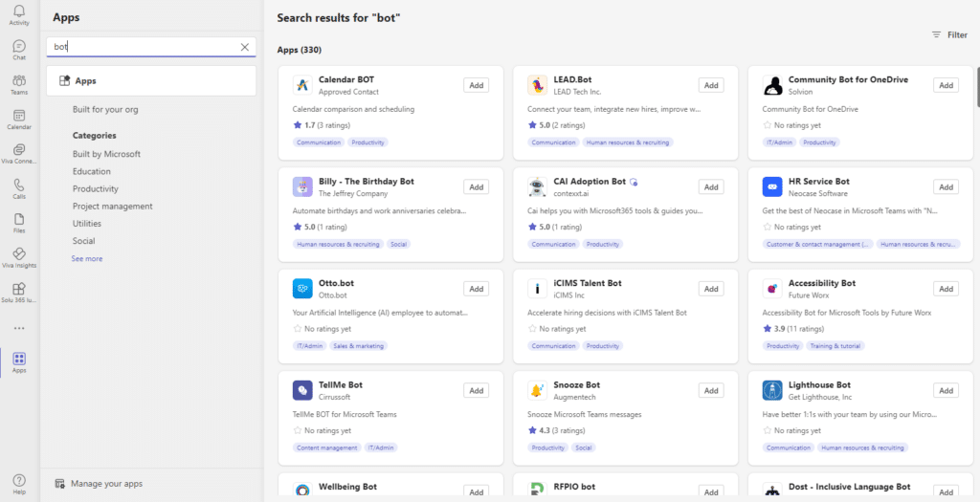980x502 pixels.
Task: Open Files from the sidebar
Action: coord(19,223)
